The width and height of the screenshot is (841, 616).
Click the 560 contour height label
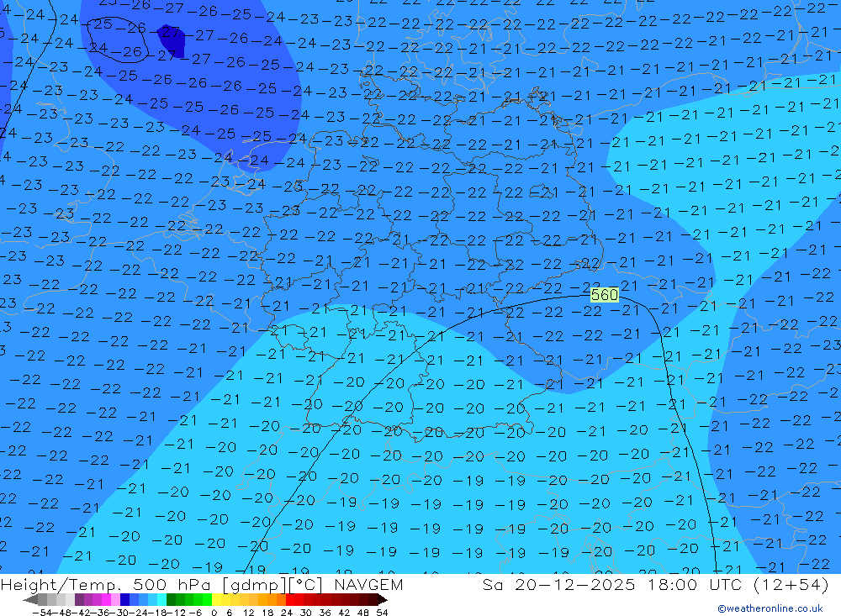(604, 295)
